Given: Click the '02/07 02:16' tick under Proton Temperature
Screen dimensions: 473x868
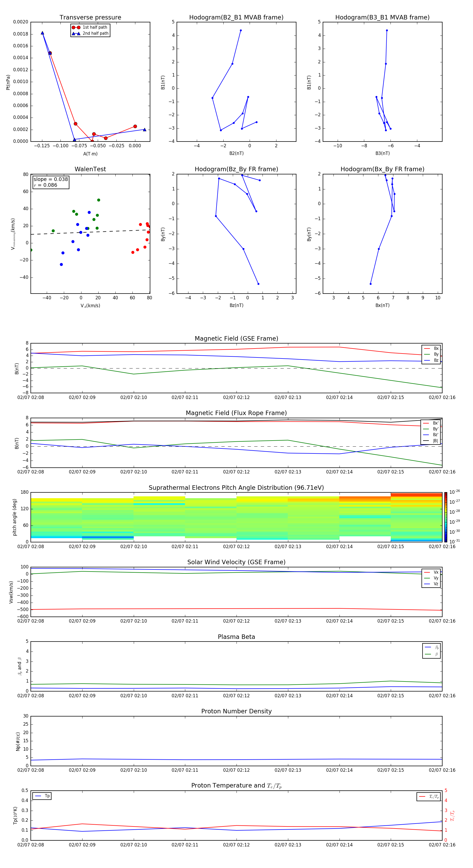Looking at the screenshot, I should click(442, 845).
